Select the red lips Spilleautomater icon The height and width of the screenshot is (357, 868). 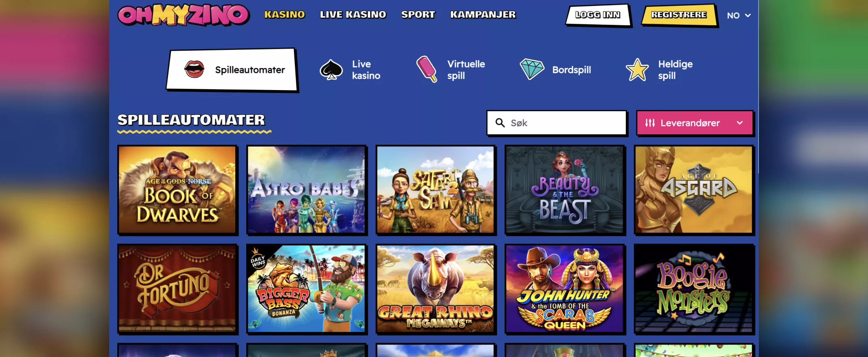click(194, 69)
